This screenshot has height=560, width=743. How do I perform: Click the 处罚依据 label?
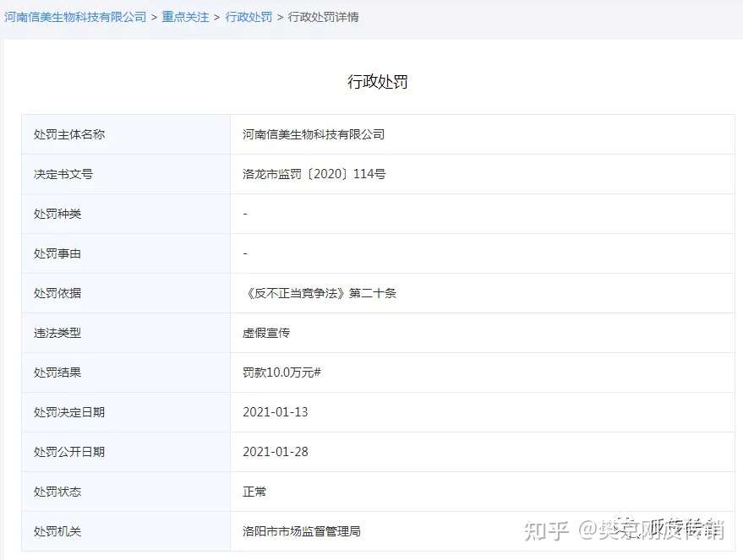[57, 293]
